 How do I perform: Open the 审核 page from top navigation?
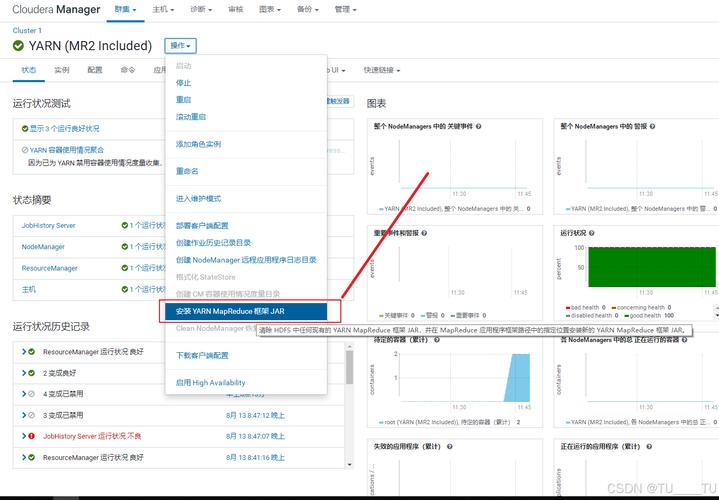(236, 9)
